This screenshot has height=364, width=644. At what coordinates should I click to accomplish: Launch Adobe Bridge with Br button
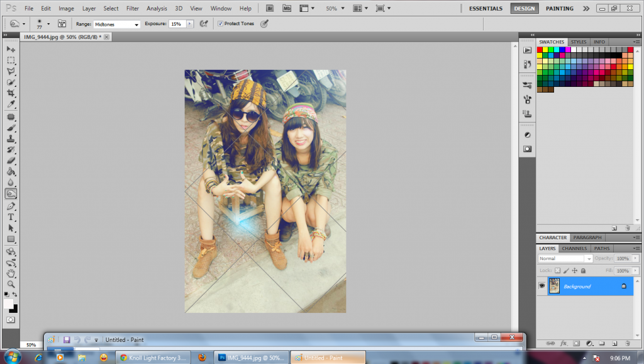coord(270,8)
